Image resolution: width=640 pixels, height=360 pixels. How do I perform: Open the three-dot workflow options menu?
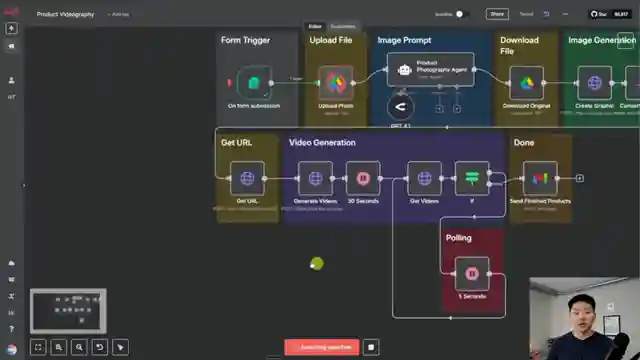pyautogui.click(x=565, y=14)
